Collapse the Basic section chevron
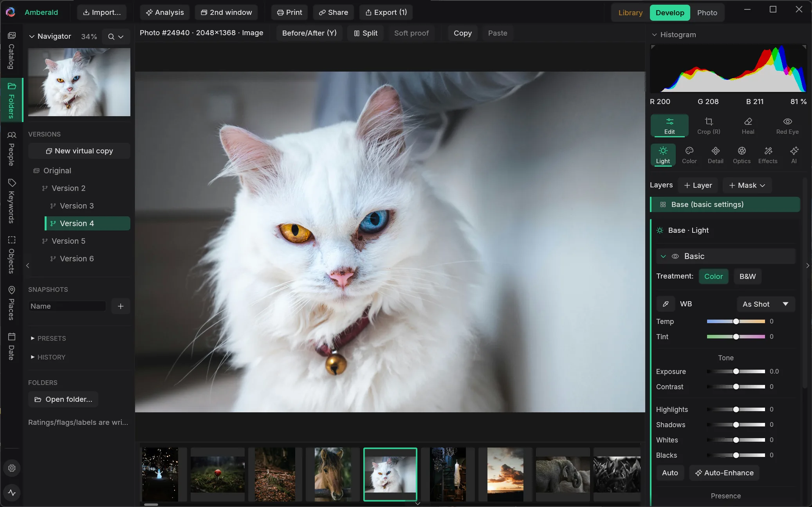 [x=663, y=256]
